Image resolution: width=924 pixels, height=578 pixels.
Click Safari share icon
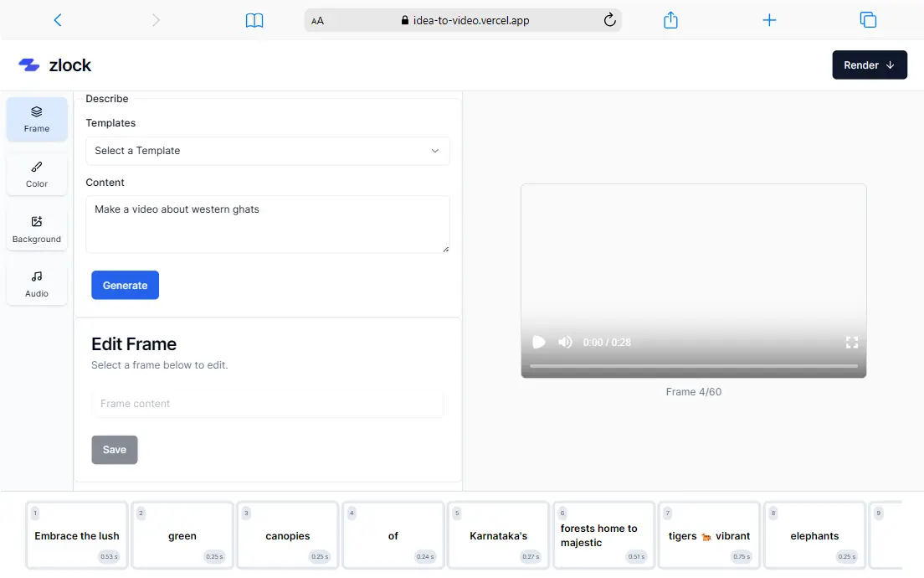click(x=670, y=20)
